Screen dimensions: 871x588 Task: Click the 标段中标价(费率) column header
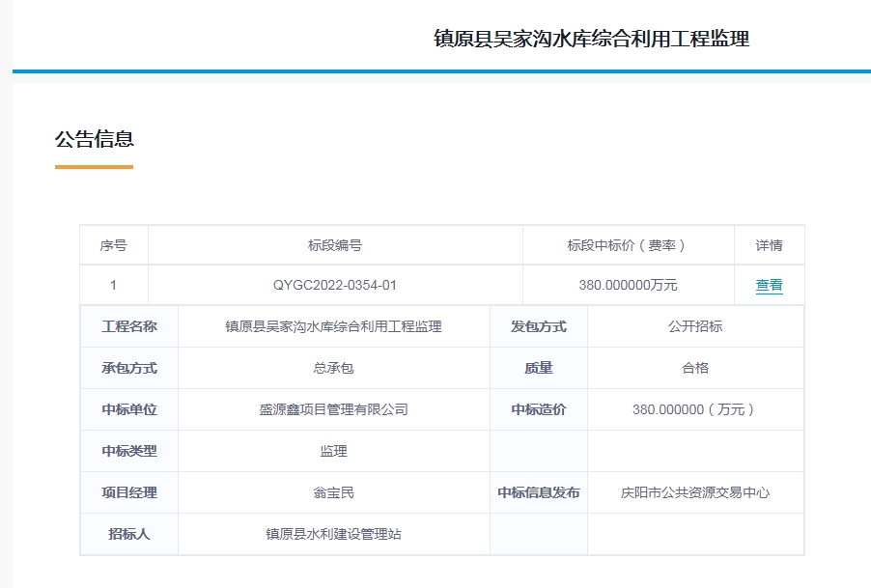pos(628,245)
